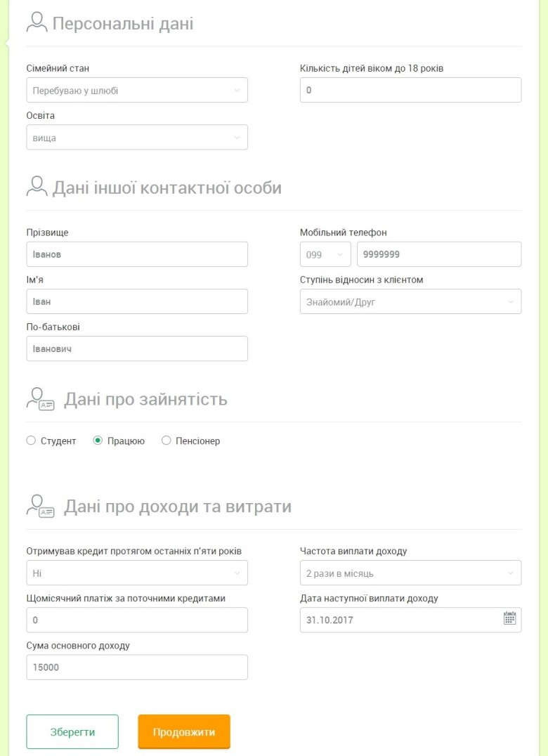Expand the Освіта dropdown
The width and height of the screenshot is (548, 756).
coord(137,138)
